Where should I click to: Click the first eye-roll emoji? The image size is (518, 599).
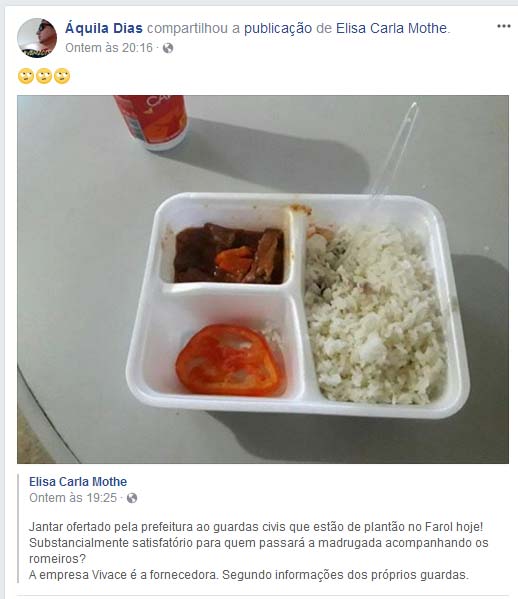[26, 76]
